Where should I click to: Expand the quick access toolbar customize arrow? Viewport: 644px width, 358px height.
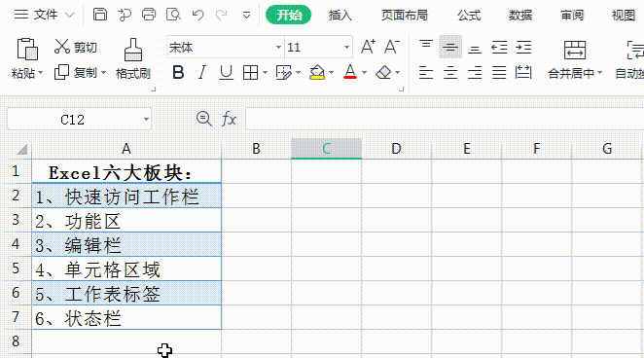pyautogui.click(x=246, y=16)
